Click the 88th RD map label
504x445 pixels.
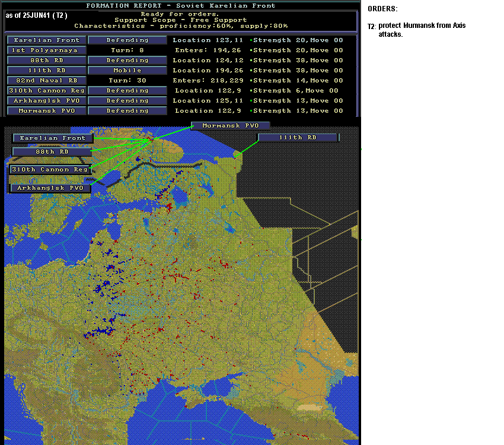pos(52,152)
